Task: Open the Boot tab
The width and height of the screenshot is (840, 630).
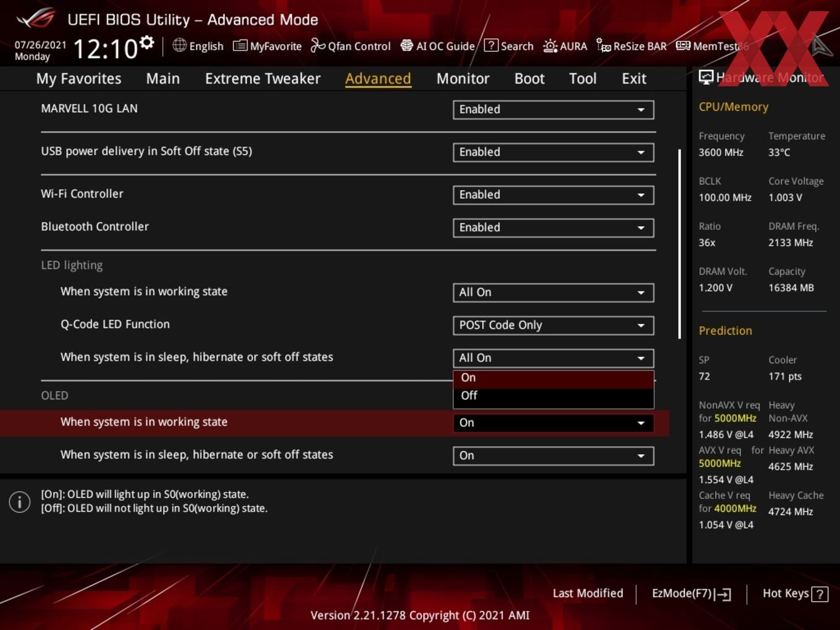Action: [x=529, y=78]
